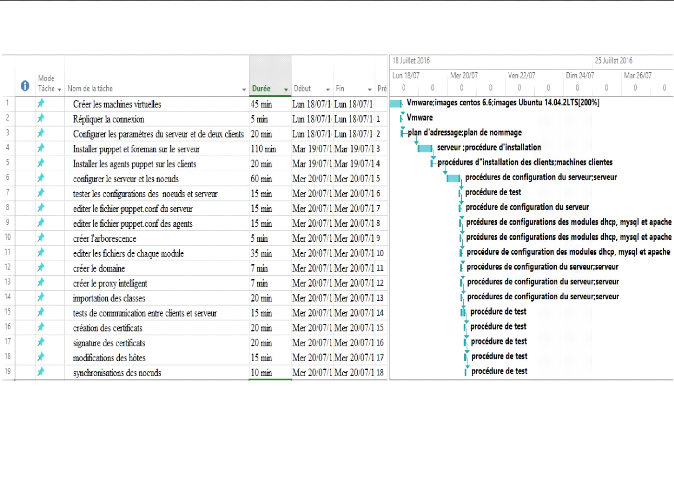Image resolution: width=674 pixels, height=481 pixels.
Task: Click the task mode pin icon for row 19
Action: 41,373
